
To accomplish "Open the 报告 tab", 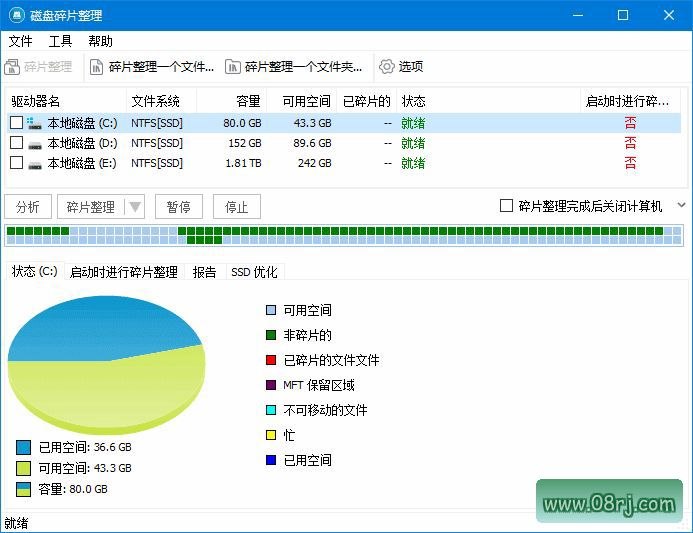I will click(x=204, y=272).
